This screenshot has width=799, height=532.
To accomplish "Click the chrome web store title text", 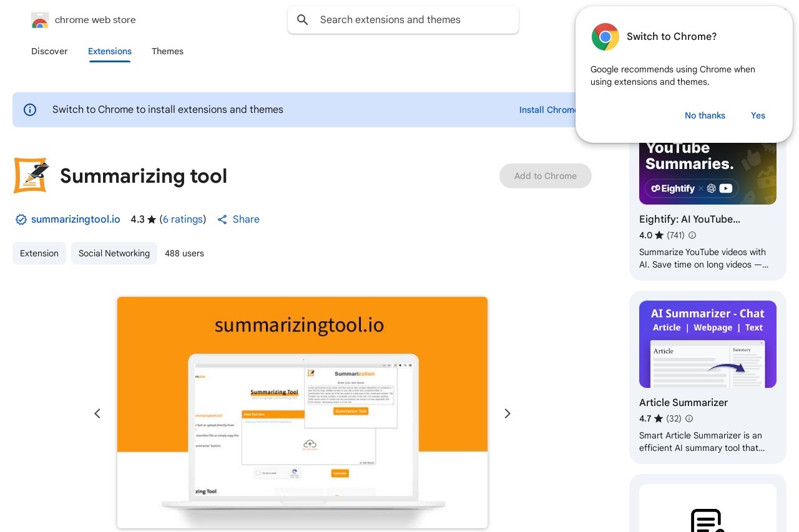I will [x=95, y=20].
